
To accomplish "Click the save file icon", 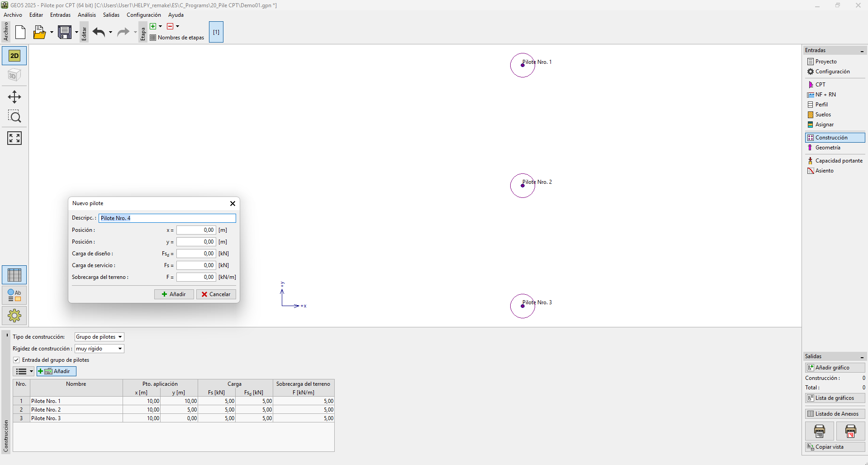I will pos(65,32).
